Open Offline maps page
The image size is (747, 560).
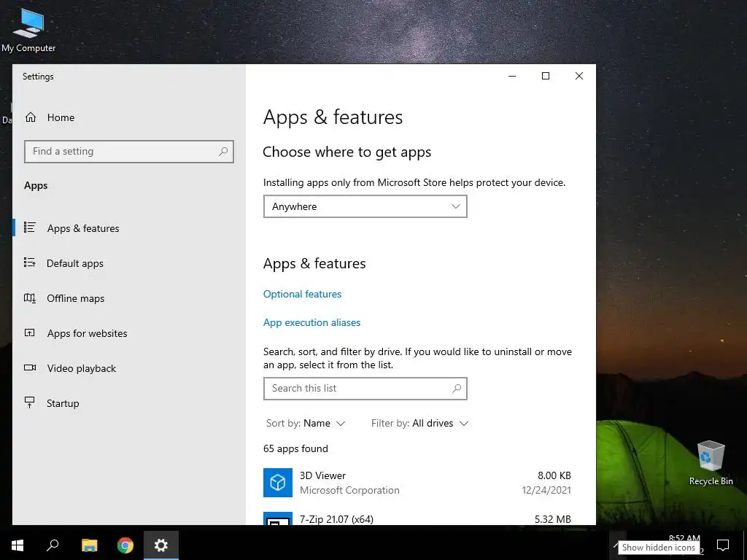pos(75,298)
